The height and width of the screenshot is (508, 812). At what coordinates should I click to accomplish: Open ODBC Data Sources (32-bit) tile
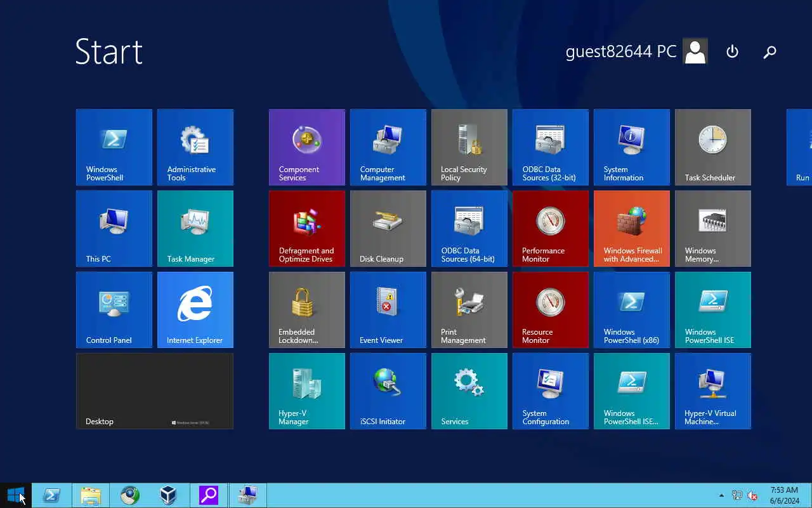pyautogui.click(x=551, y=147)
